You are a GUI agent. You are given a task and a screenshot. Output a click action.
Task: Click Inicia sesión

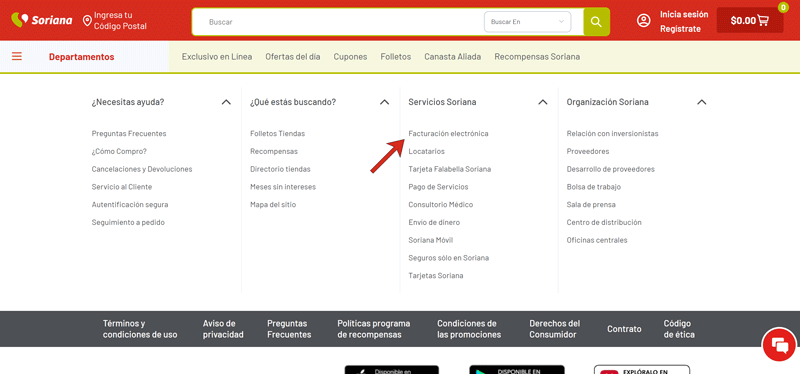tap(684, 14)
